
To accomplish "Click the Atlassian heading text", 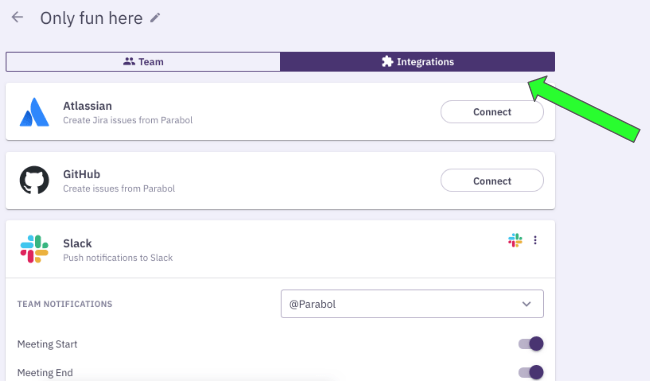I will [x=87, y=106].
